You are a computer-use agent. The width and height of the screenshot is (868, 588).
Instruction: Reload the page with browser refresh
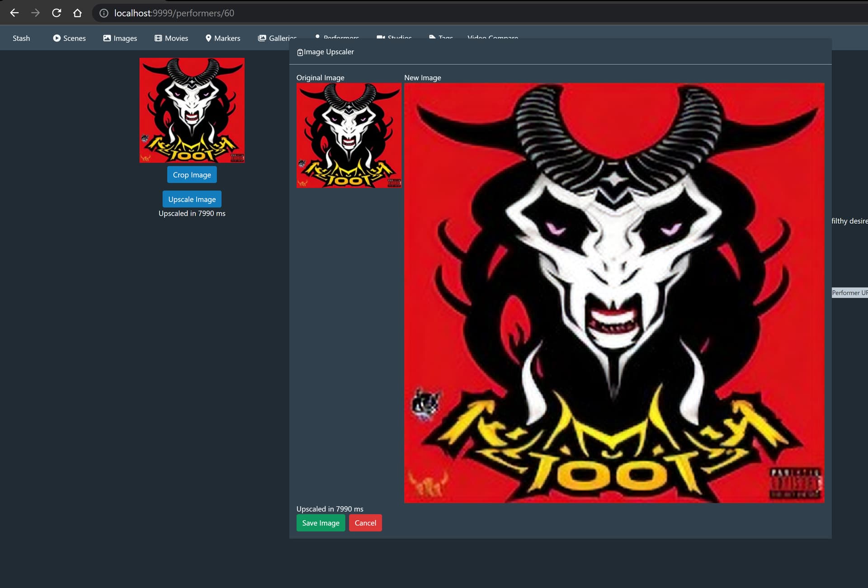[57, 13]
